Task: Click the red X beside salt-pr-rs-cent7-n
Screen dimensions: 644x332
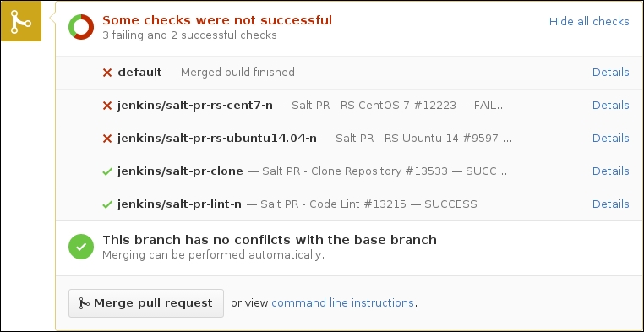Action: (x=107, y=106)
